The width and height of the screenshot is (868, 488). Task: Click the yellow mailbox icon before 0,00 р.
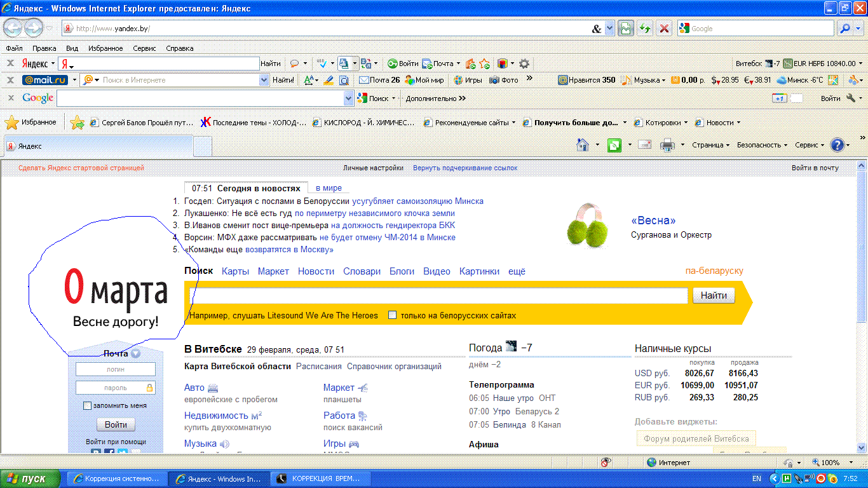(675, 80)
